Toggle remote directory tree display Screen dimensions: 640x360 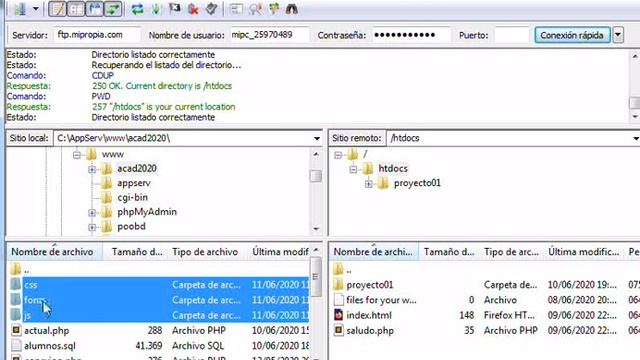[95, 9]
